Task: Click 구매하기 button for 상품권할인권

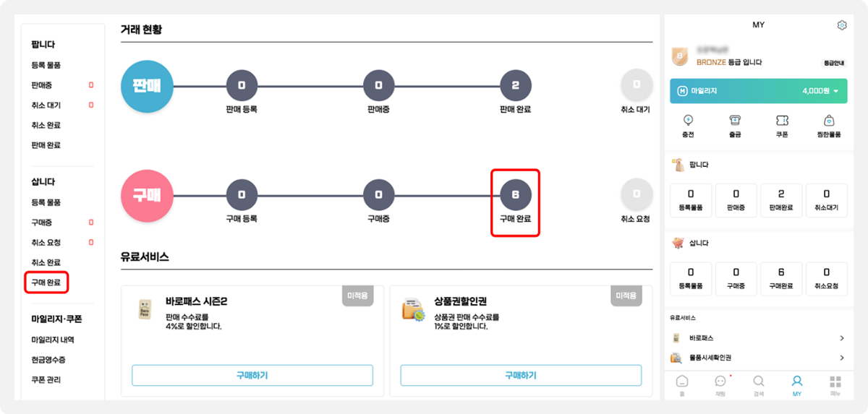Action: click(520, 376)
